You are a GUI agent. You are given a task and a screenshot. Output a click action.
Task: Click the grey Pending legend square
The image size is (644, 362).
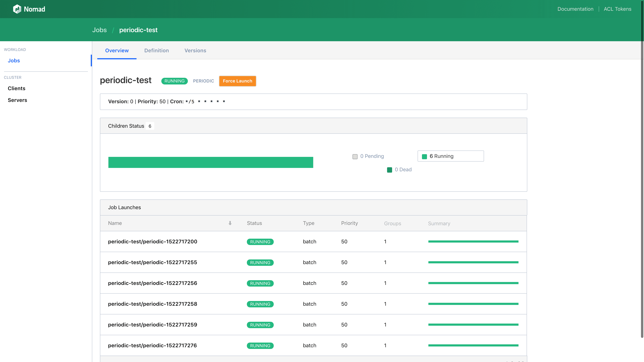click(355, 156)
